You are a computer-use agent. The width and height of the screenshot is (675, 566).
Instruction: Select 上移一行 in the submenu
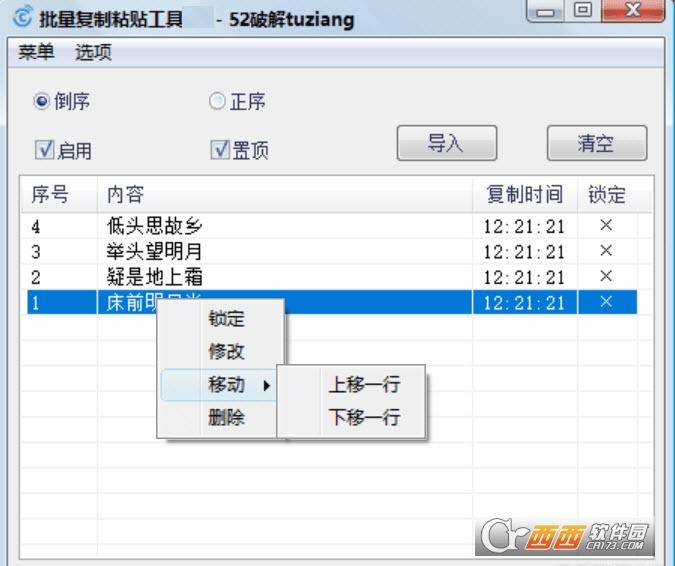(351, 384)
